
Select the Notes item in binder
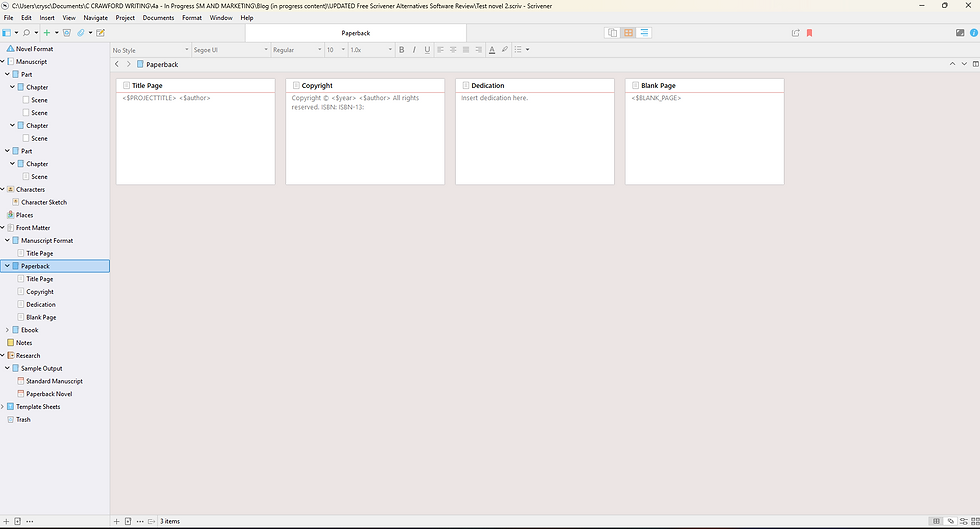24,343
